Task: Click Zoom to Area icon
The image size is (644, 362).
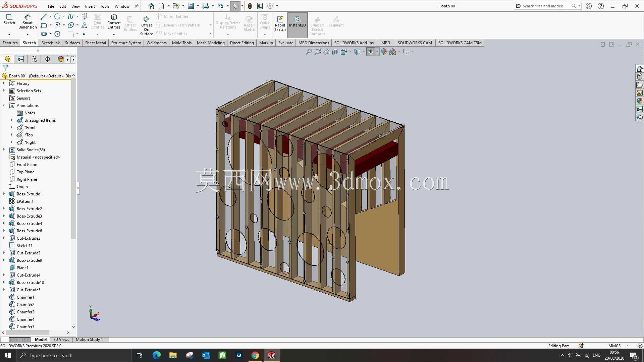Action: click(x=317, y=52)
